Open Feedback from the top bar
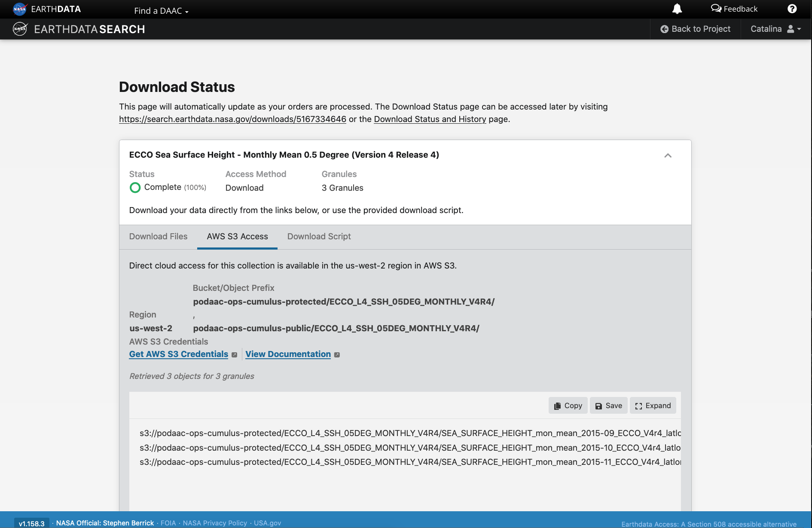The image size is (812, 528). pos(734,9)
